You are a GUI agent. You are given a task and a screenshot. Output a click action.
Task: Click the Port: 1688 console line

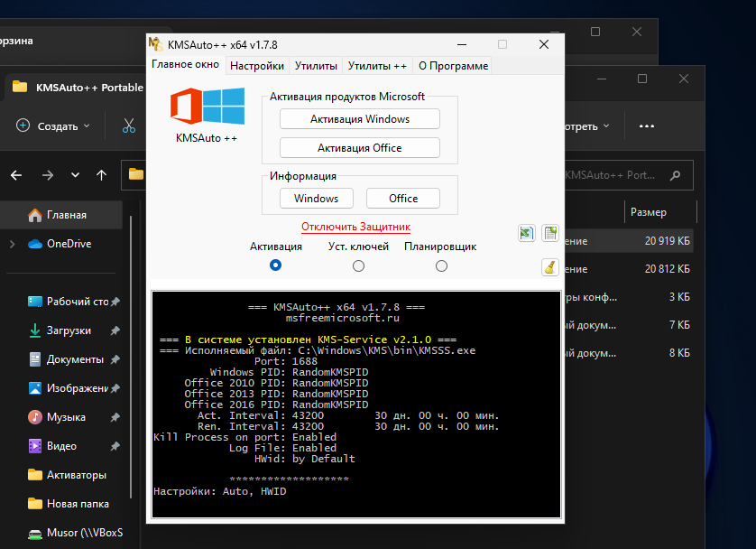pos(286,361)
